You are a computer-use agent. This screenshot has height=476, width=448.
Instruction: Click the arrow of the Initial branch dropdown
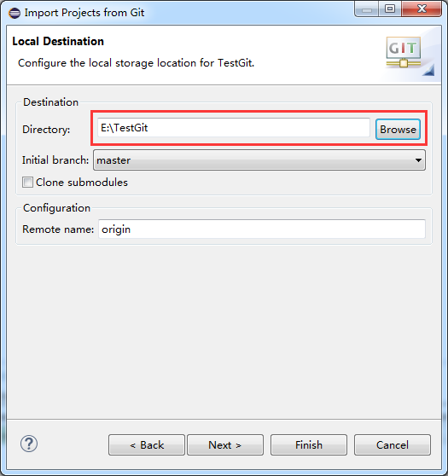coord(418,160)
